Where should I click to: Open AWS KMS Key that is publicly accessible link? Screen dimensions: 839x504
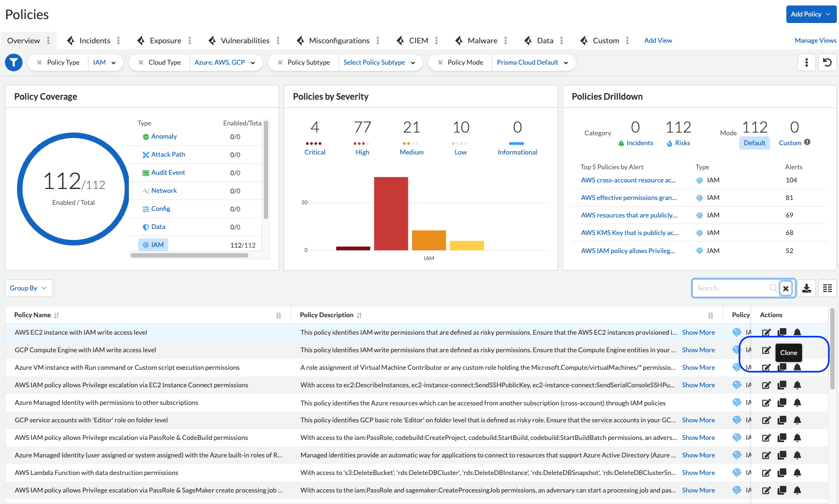tap(630, 233)
